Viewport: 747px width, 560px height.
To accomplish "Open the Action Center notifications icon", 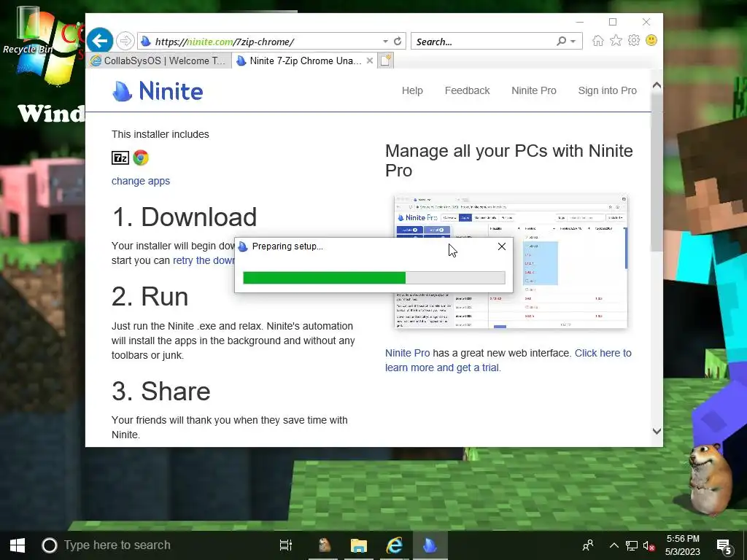I will (x=724, y=547).
